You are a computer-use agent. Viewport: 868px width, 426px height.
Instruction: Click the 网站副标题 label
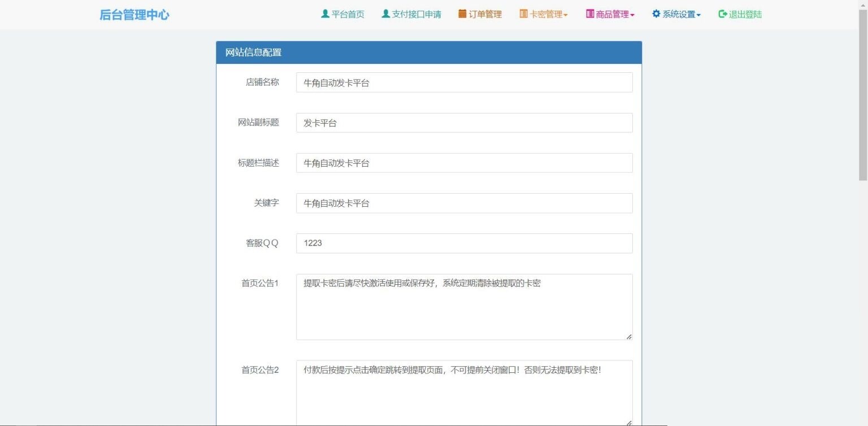pos(258,122)
